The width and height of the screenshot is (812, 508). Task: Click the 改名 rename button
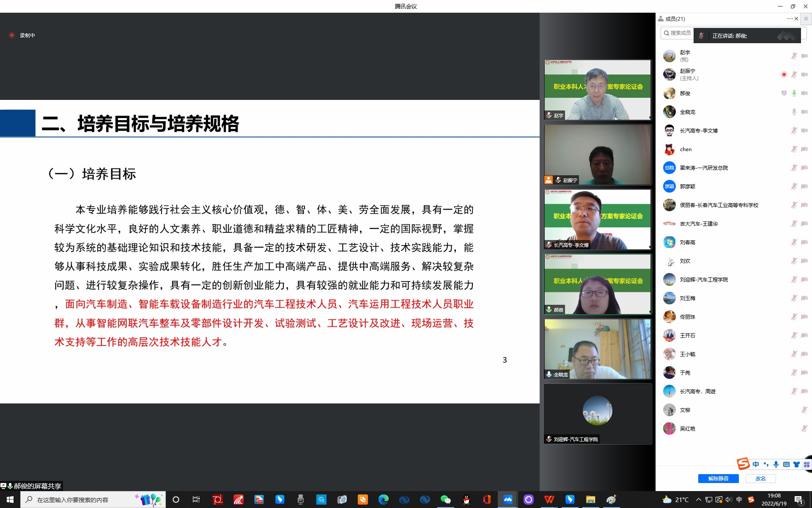(760, 478)
